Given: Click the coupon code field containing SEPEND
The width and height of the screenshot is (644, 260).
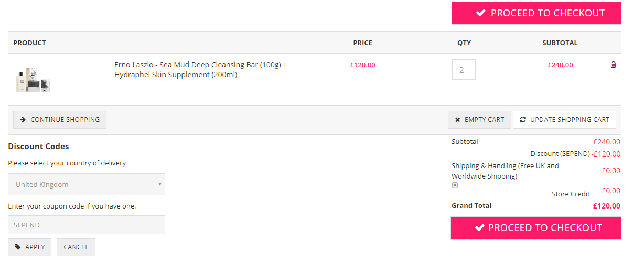Looking at the screenshot, I should [x=87, y=225].
